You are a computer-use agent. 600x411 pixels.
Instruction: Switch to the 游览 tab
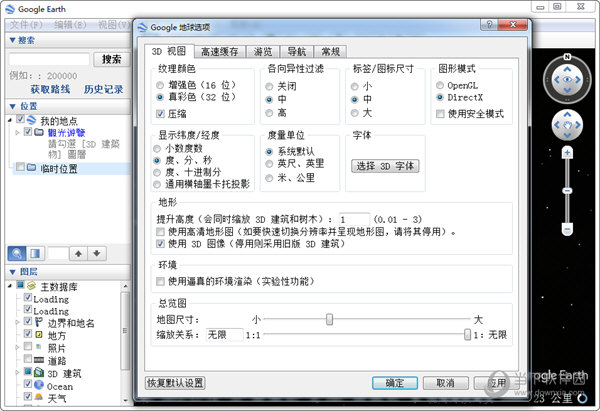click(x=263, y=52)
